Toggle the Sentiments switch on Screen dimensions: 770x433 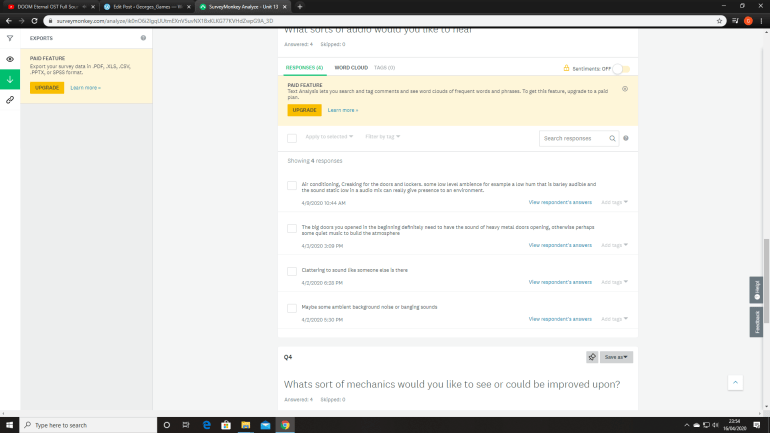[621, 68]
